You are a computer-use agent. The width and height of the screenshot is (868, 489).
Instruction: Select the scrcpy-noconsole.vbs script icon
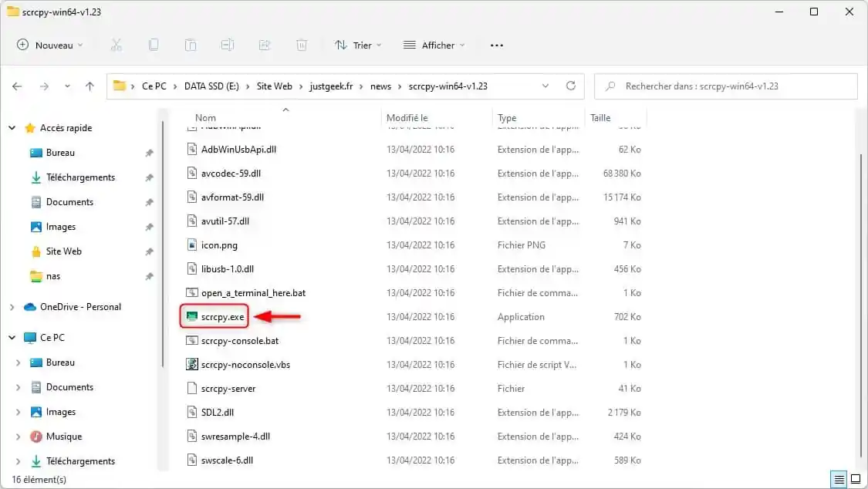point(191,365)
